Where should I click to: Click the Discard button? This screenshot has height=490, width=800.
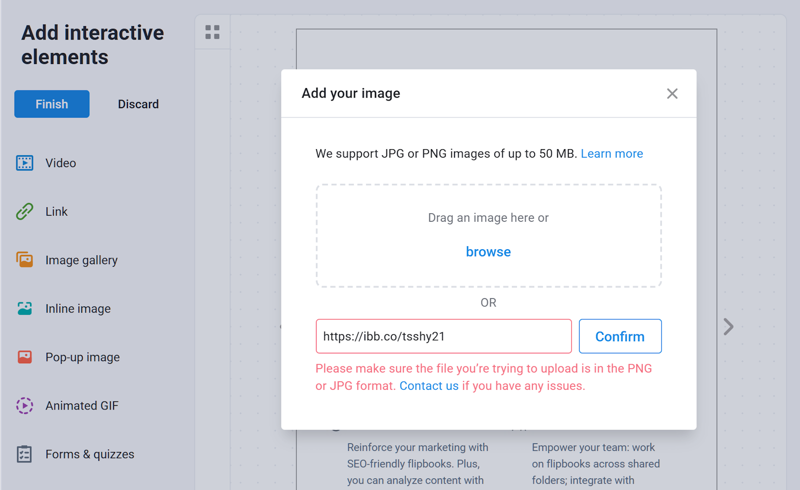click(x=138, y=104)
